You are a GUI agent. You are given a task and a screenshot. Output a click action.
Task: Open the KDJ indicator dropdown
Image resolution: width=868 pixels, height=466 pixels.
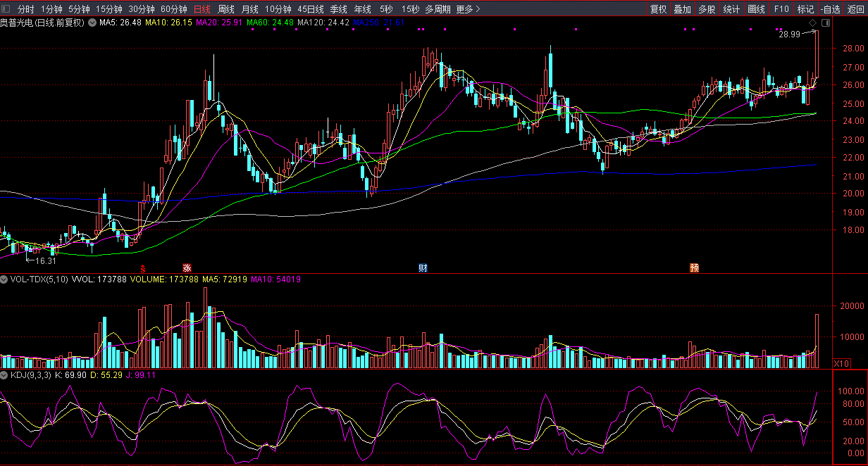tap(5, 375)
